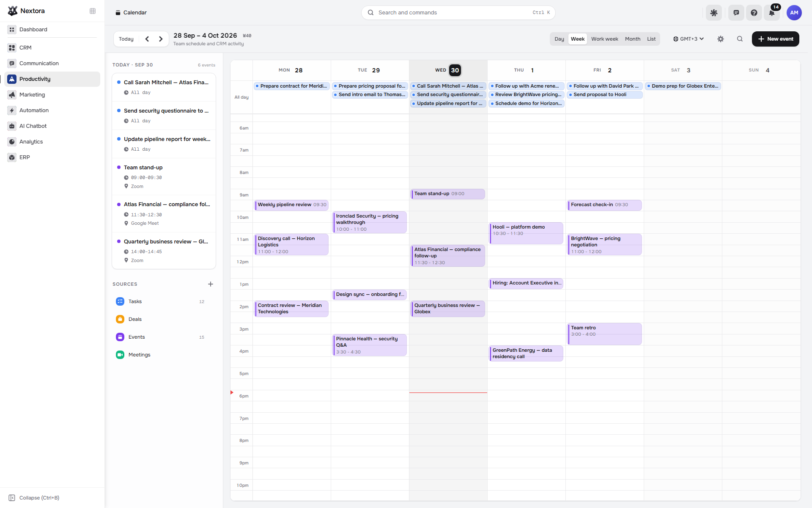Collapse the sidebar (Ctrl+B)
The width and height of the screenshot is (812, 508).
click(34, 498)
